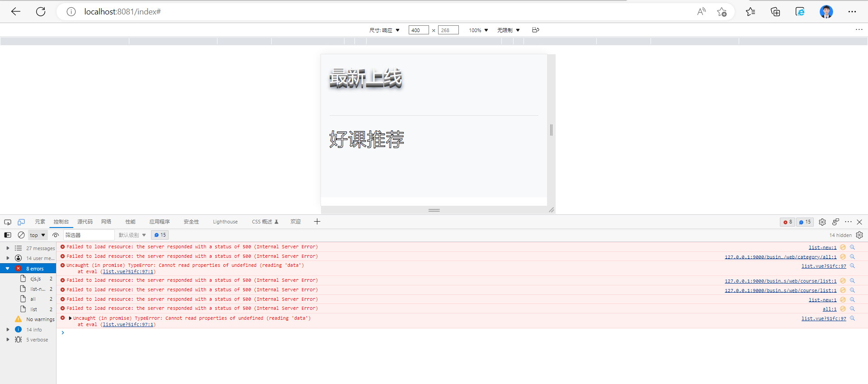Viewport: 868px width, 384px height.
Task: Click the viewport width field showing 400
Action: pos(419,30)
